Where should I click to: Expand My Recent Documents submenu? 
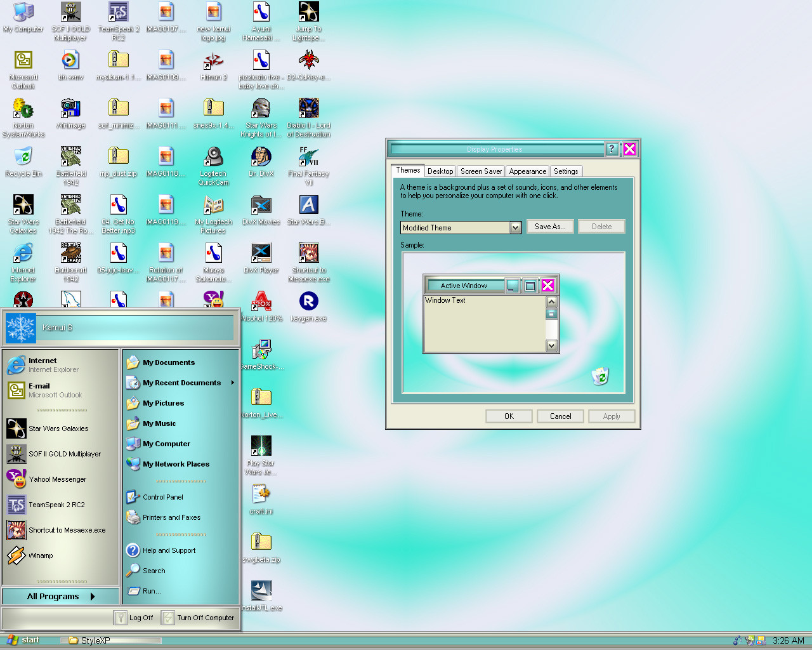[181, 383]
